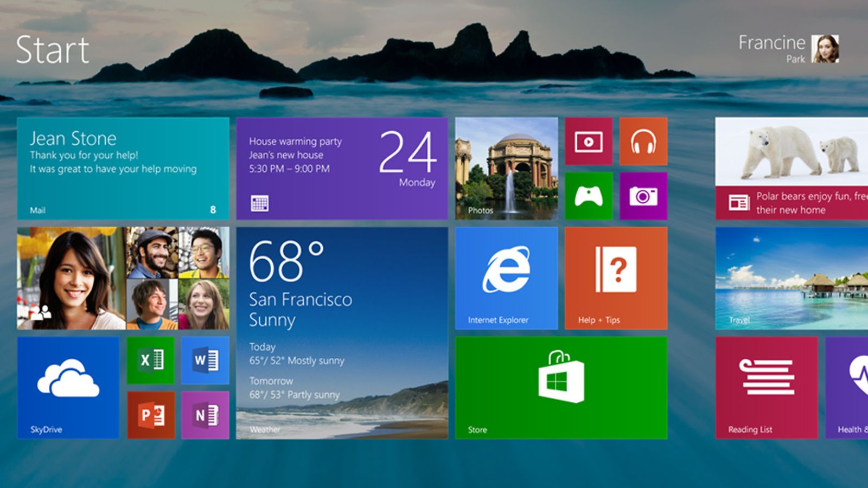The height and width of the screenshot is (488, 868).
Task: Open the Travel tile with beach photo
Action: point(792,278)
